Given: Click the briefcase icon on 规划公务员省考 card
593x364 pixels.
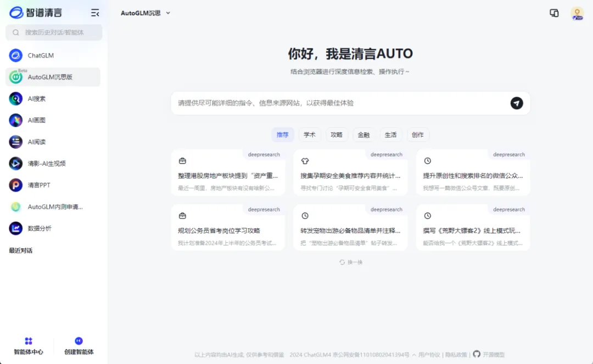Looking at the screenshot, I should click(182, 216).
